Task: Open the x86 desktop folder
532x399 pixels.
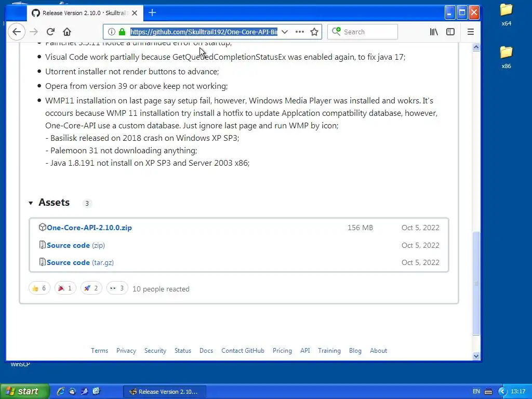Action: (506, 57)
